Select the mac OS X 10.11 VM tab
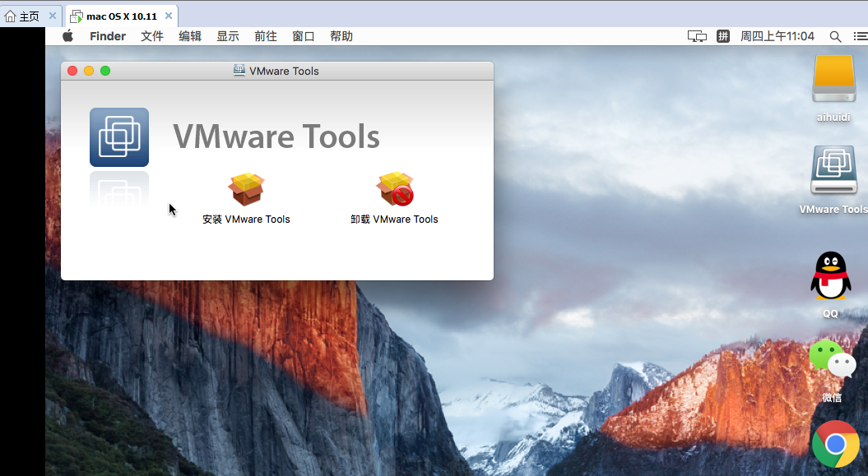This screenshot has height=476, width=868. (119, 15)
